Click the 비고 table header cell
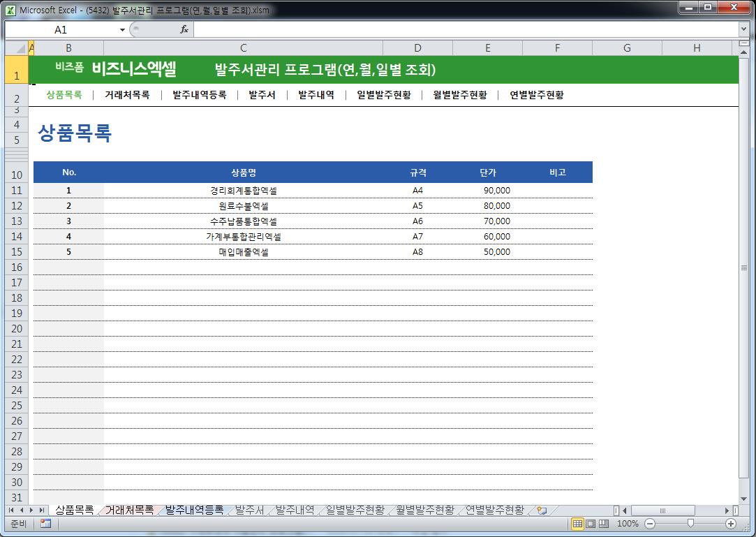 (x=557, y=172)
